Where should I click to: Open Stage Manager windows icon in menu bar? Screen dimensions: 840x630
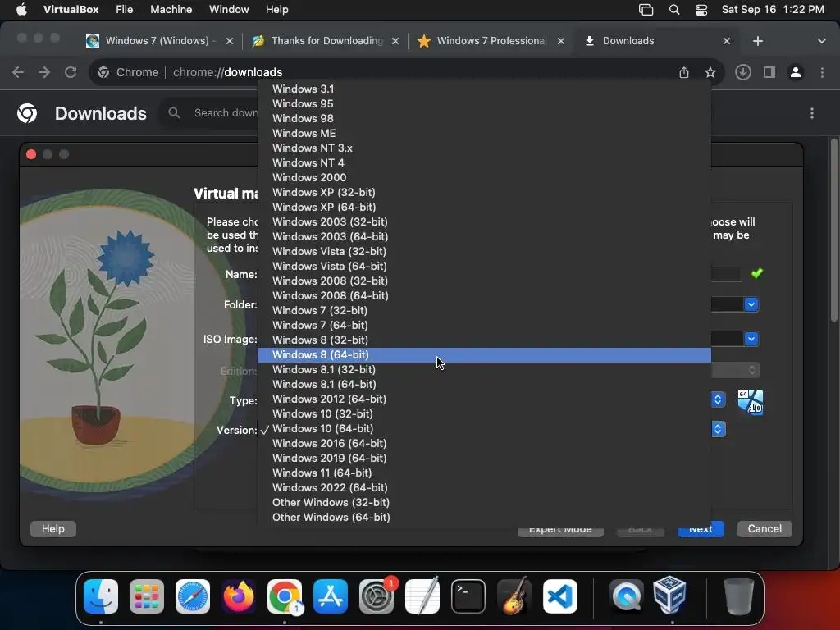pos(646,10)
